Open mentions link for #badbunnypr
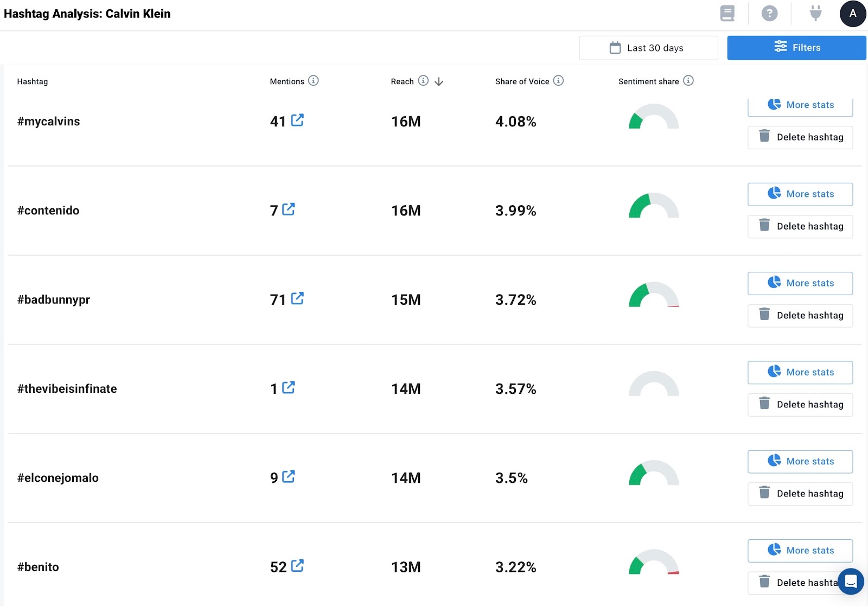 pyautogui.click(x=297, y=298)
